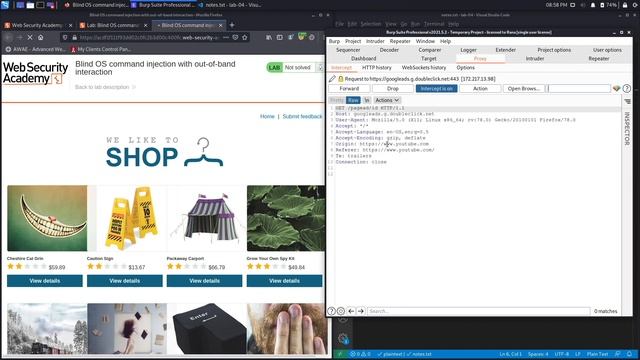Open search help icon at Burp bottom bar

[x=331, y=311]
